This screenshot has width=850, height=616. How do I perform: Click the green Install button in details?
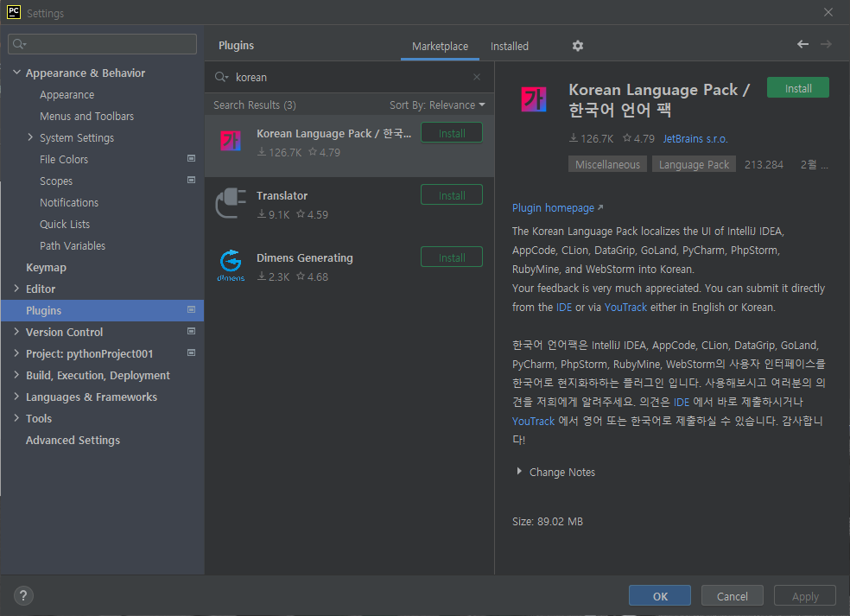(798, 88)
